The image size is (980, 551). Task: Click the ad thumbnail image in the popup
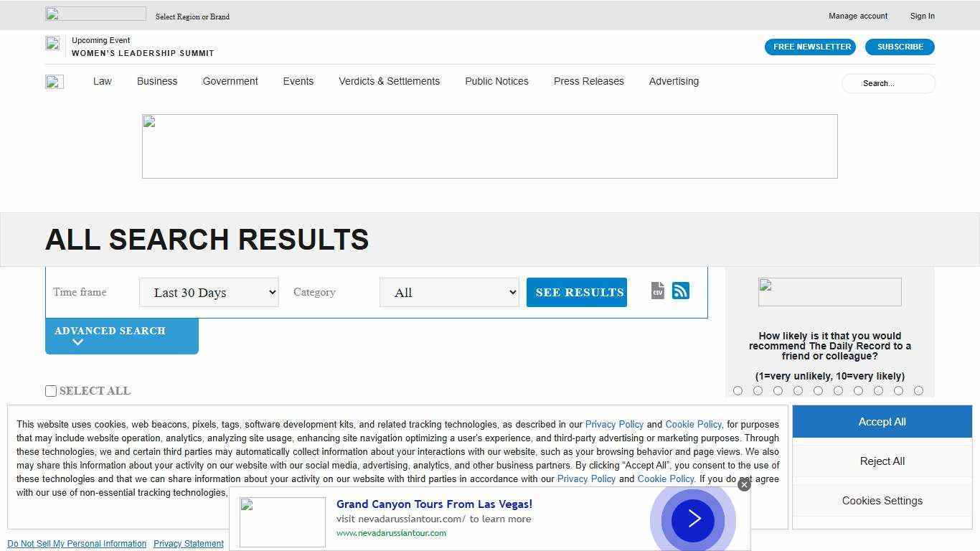pos(282,522)
